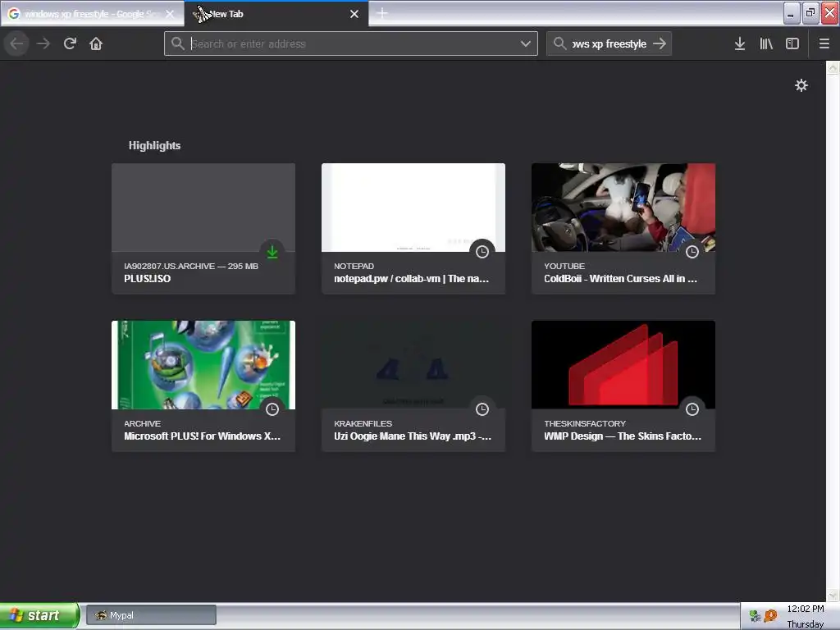Click 'Uzi Oogie Mane This Way .mp3' title
This screenshot has width=840, height=630.
413,436
